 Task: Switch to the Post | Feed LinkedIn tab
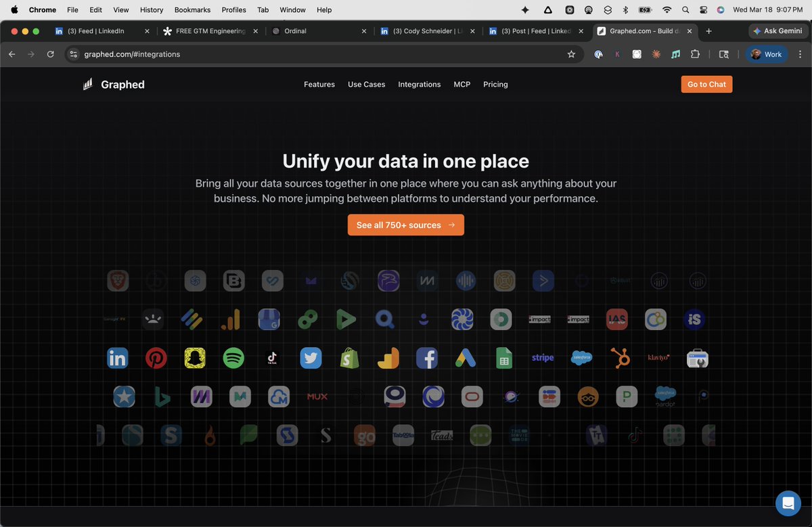coord(536,31)
